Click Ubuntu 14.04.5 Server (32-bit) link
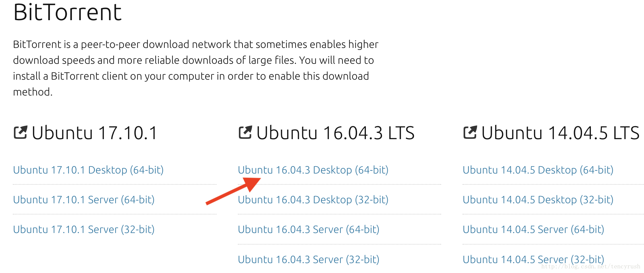Screen dimensions: 644x273 [x=533, y=259]
